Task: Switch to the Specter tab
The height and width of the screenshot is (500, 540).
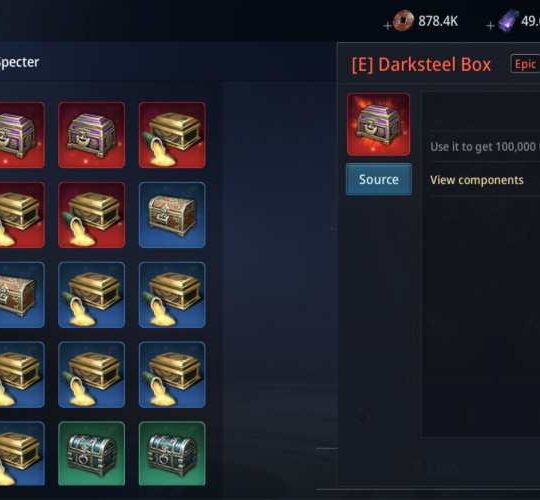Action: point(20,62)
